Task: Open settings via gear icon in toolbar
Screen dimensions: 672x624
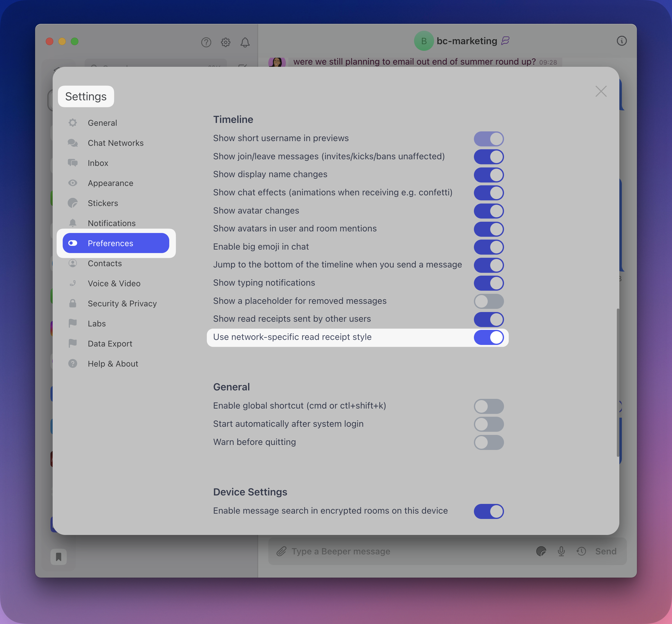Action: [225, 42]
